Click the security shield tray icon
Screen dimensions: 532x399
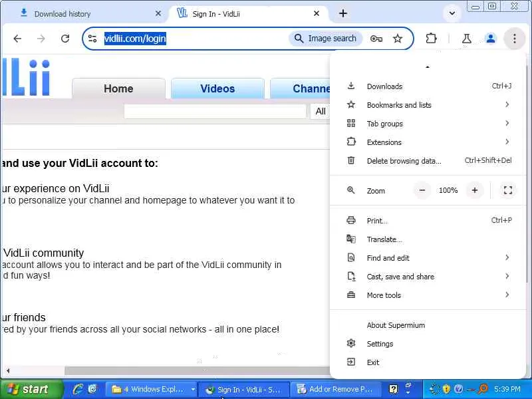pos(446,389)
